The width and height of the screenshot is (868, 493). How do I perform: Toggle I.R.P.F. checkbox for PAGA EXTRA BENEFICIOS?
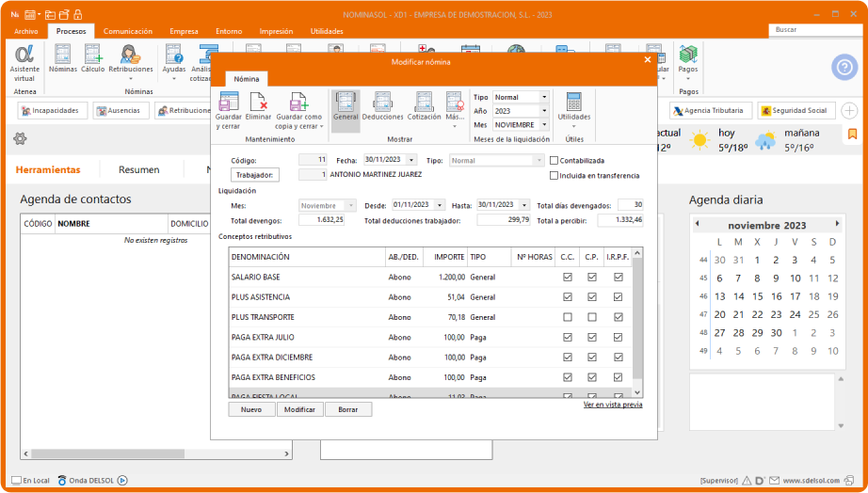pyautogui.click(x=619, y=377)
